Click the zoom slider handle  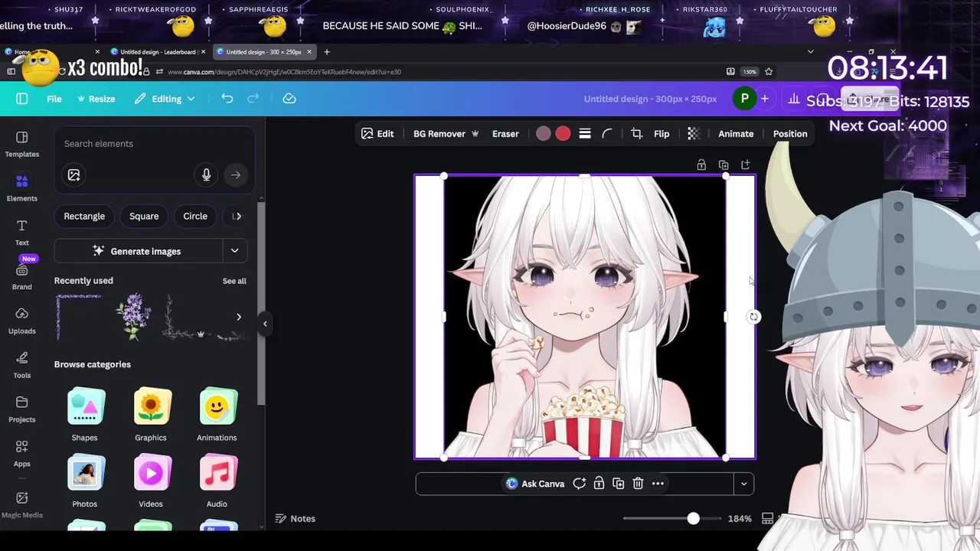tap(693, 519)
